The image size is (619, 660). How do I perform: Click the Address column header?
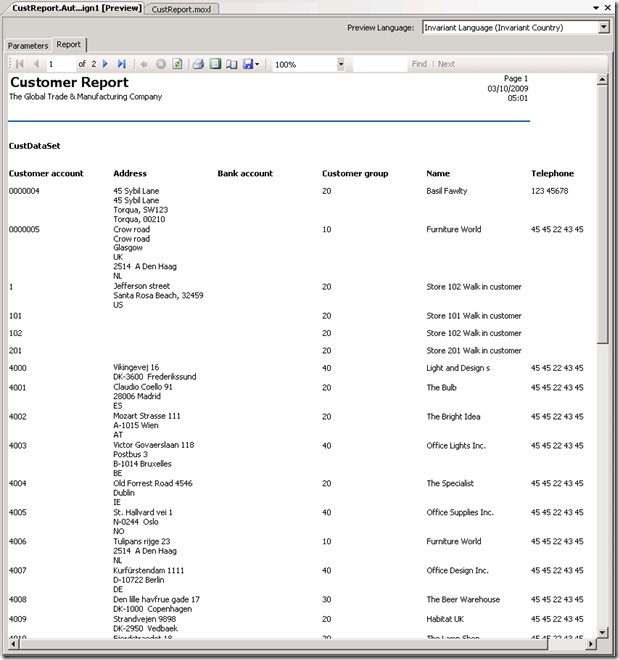(130, 173)
